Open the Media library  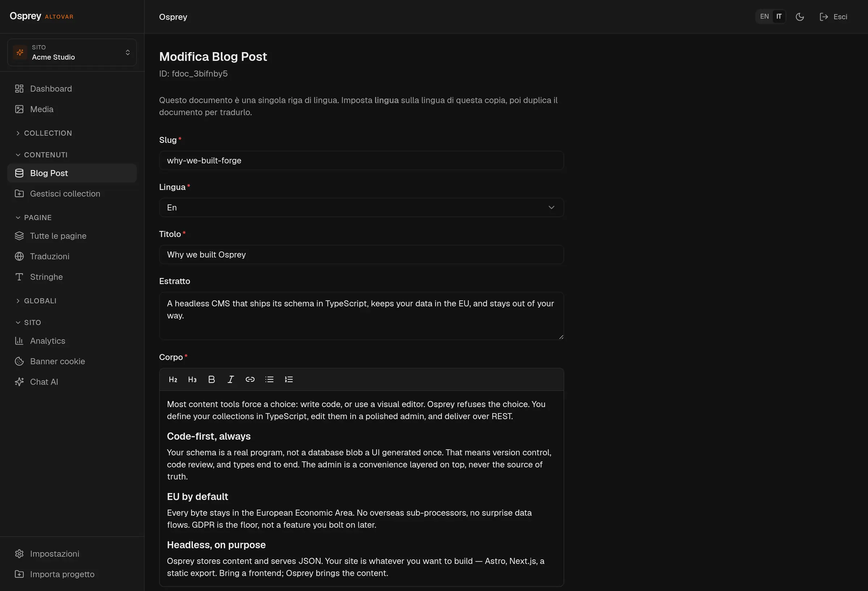pyautogui.click(x=72, y=109)
